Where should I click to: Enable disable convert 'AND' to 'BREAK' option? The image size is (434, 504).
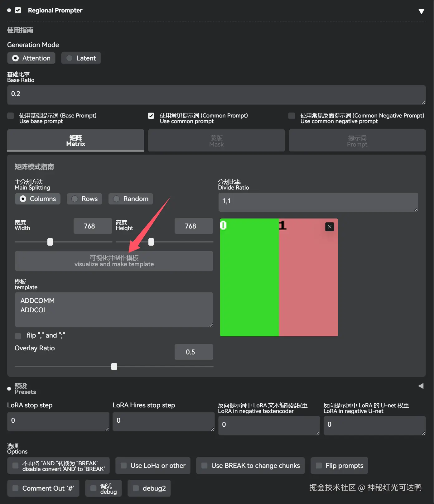[15, 465]
